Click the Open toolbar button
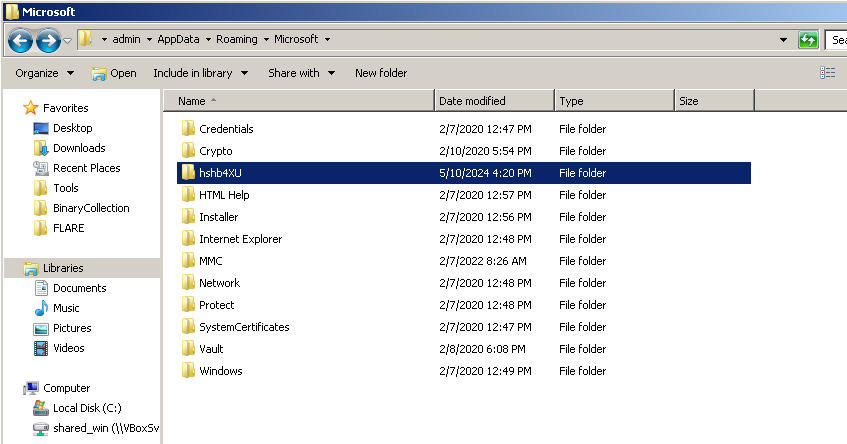Viewport: 847px width, 444px height. 114,73
